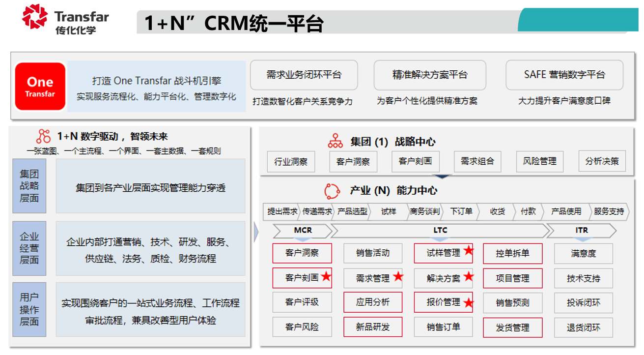
Task: Click the 产品选型 step chevron
Action: 352,211
